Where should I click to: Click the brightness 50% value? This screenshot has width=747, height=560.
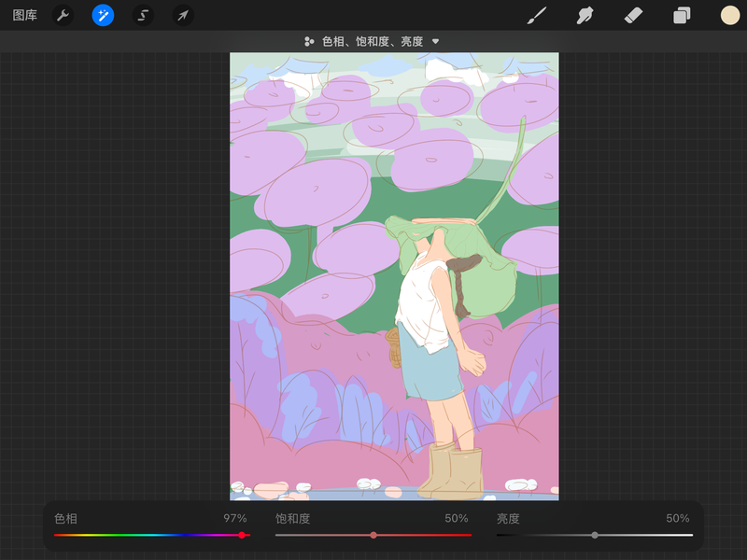tap(678, 518)
